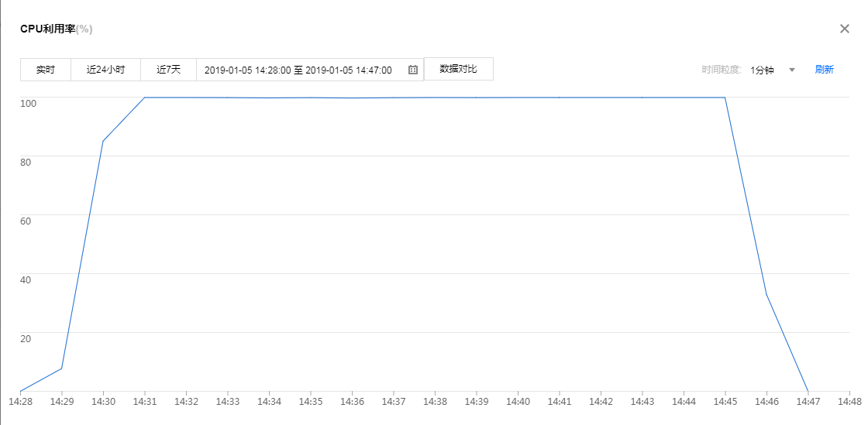The height and width of the screenshot is (425, 868).
Task: Click the 14:45 point where usage drops
Action: (725, 98)
